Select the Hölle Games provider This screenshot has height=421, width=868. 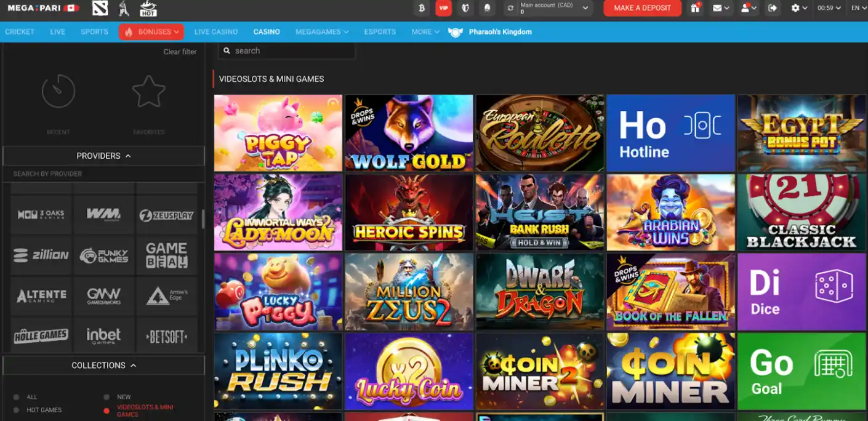point(41,335)
